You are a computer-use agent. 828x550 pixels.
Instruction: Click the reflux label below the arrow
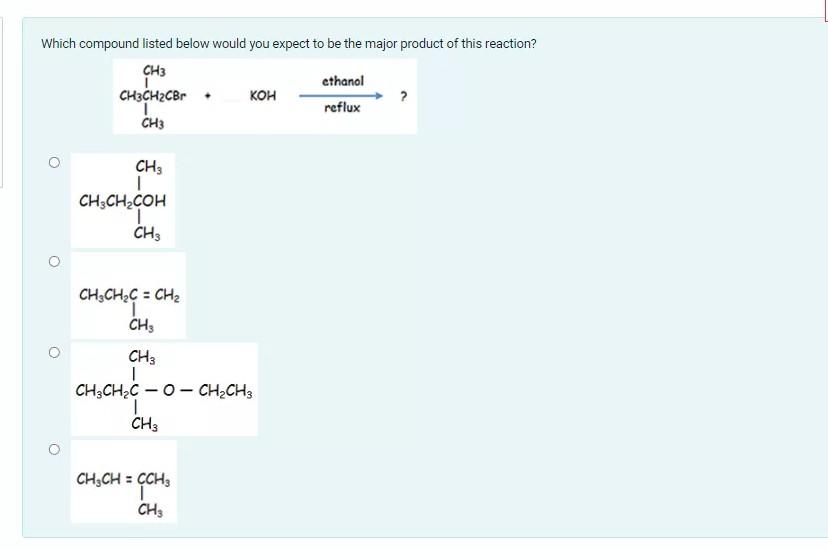point(342,108)
